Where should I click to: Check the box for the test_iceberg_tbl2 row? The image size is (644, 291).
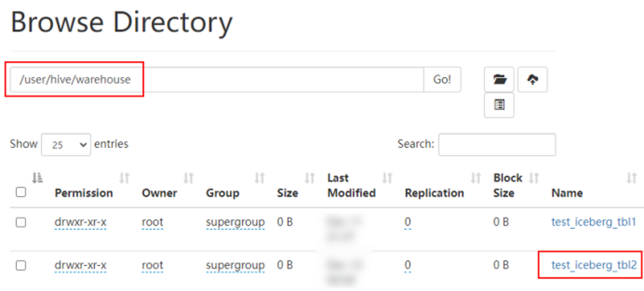click(x=21, y=265)
